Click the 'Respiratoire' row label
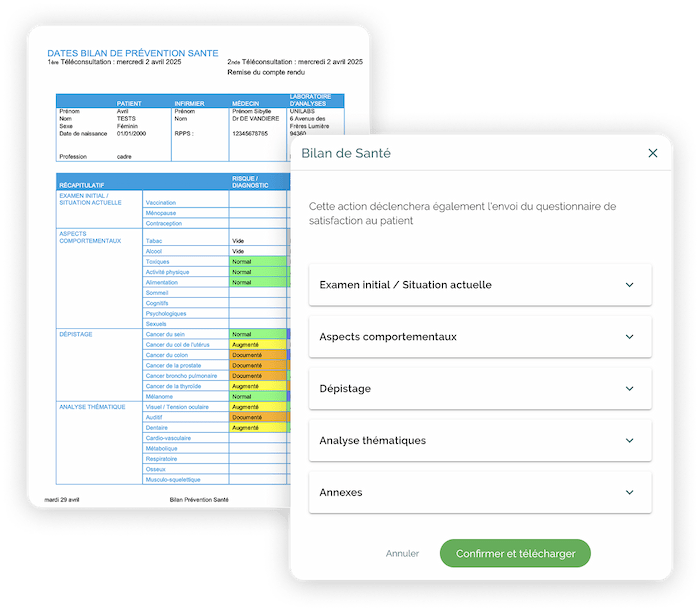 click(x=161, y=459)
